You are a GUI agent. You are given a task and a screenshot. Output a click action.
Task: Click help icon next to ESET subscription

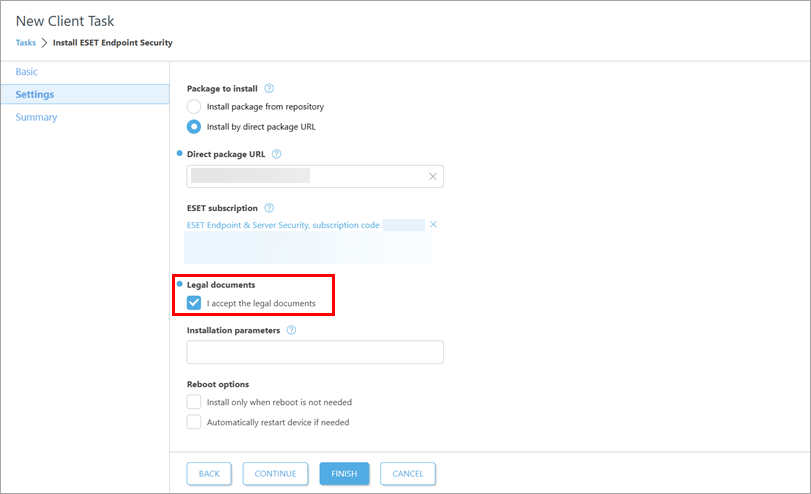pos(269,208)
